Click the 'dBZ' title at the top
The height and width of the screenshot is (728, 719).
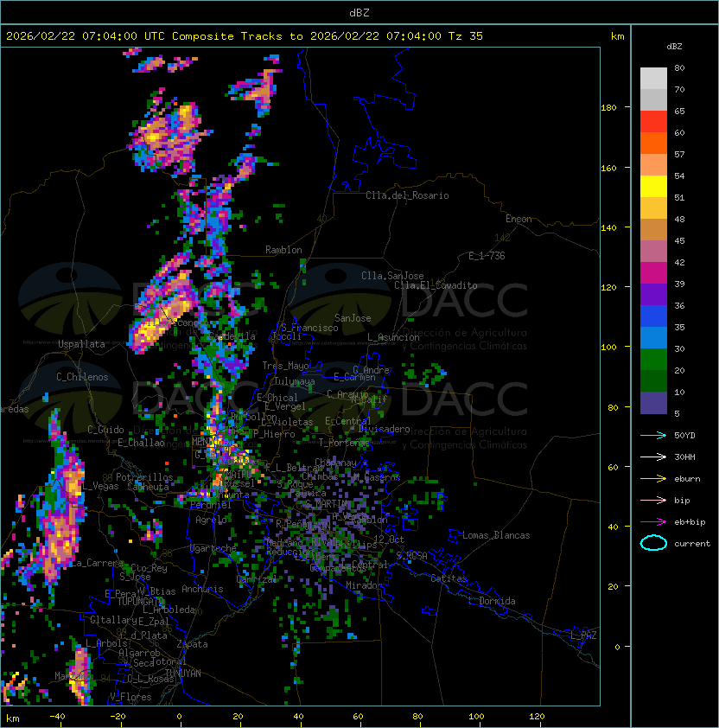(359, 12)
